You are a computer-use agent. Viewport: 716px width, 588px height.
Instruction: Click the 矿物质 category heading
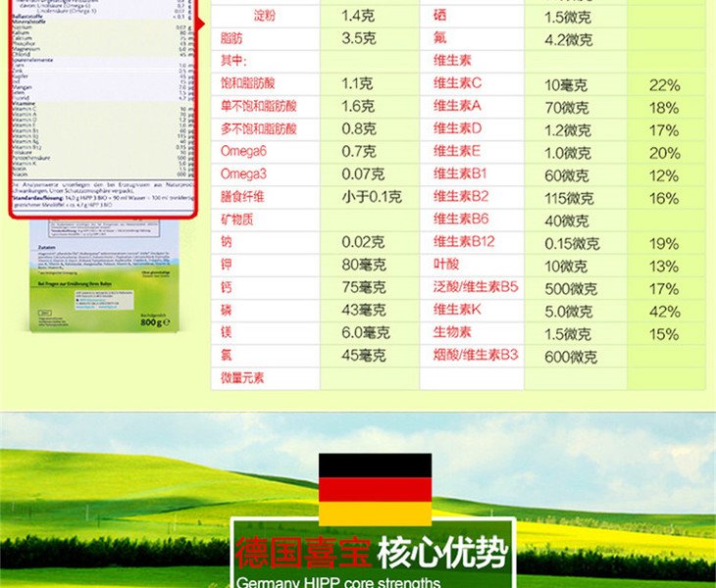[x=238, y=220]
